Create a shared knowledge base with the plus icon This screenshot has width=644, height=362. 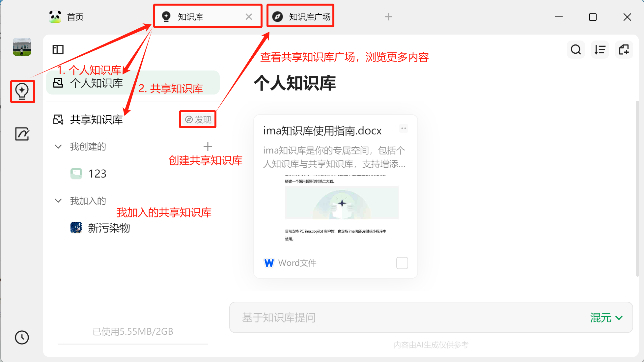(x=208, y=147)
